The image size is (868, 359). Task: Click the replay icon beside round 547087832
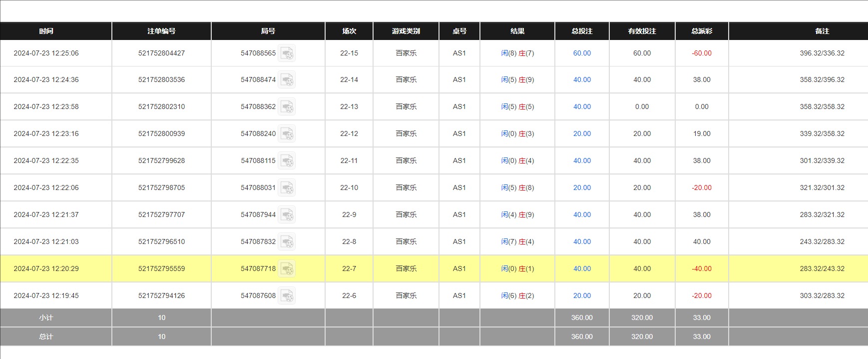tap(287, 242)
